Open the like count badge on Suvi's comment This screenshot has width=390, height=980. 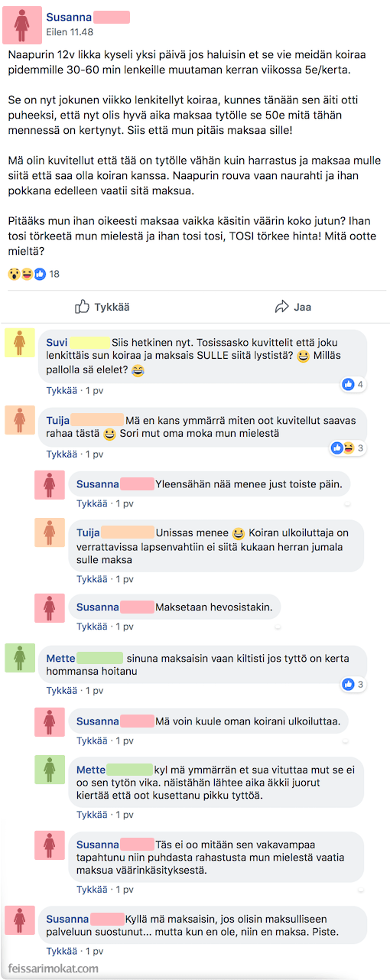click(353, 384)
